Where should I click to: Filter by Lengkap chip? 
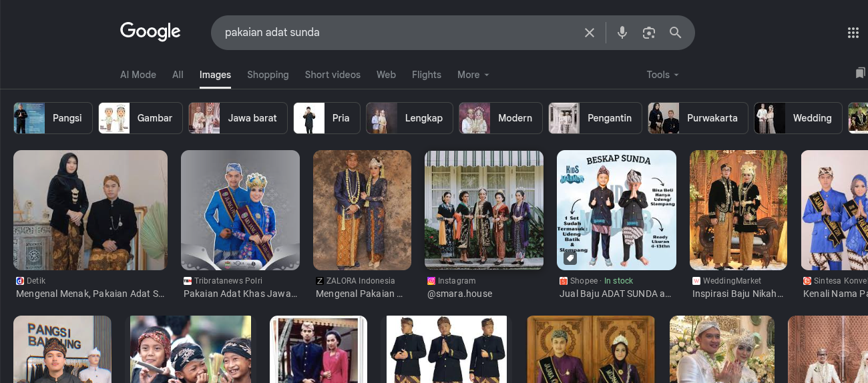coord(409,118)
